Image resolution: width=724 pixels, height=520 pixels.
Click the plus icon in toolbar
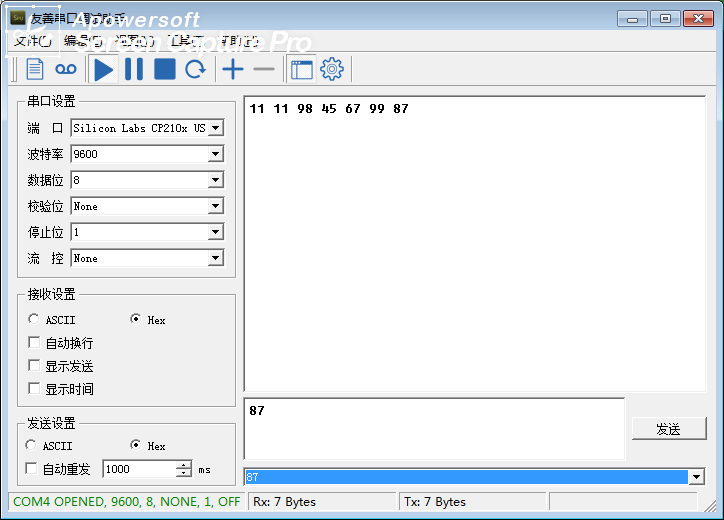click(x=233, y=69)
